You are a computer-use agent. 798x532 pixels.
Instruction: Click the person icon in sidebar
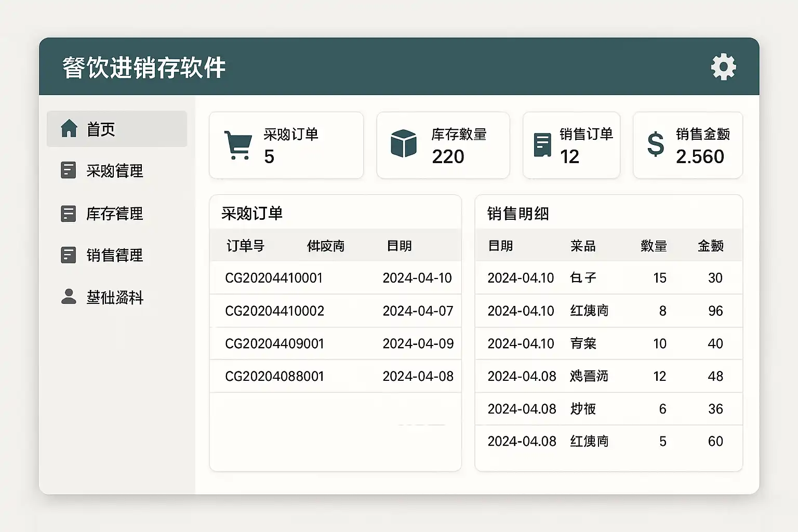pyautogui.click(x=69, y=297)
